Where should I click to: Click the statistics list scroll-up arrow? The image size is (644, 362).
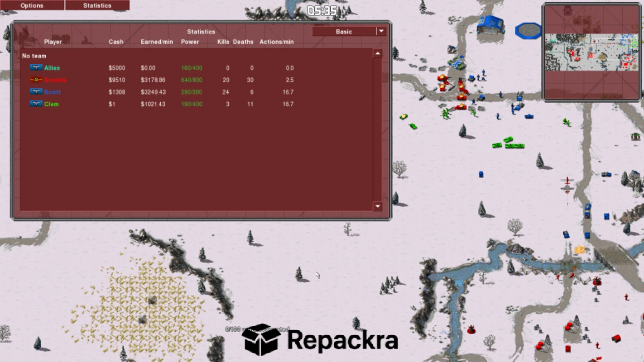[x=377, y=53]
